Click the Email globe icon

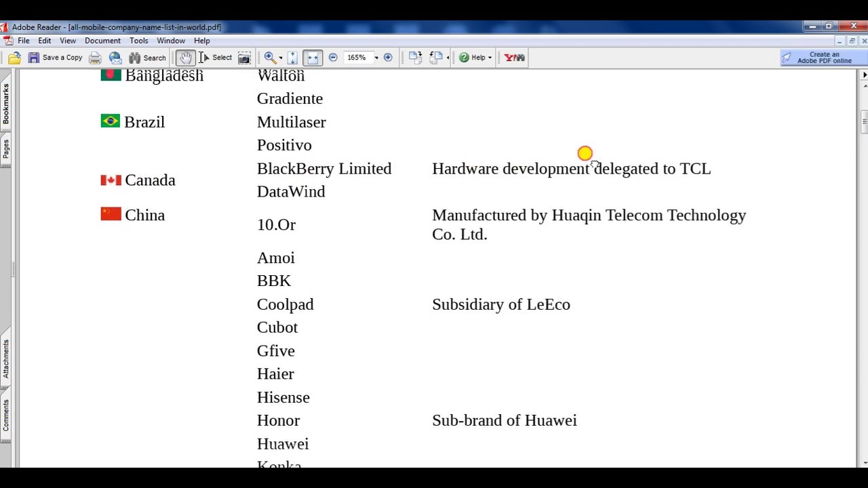pos(115,58)
